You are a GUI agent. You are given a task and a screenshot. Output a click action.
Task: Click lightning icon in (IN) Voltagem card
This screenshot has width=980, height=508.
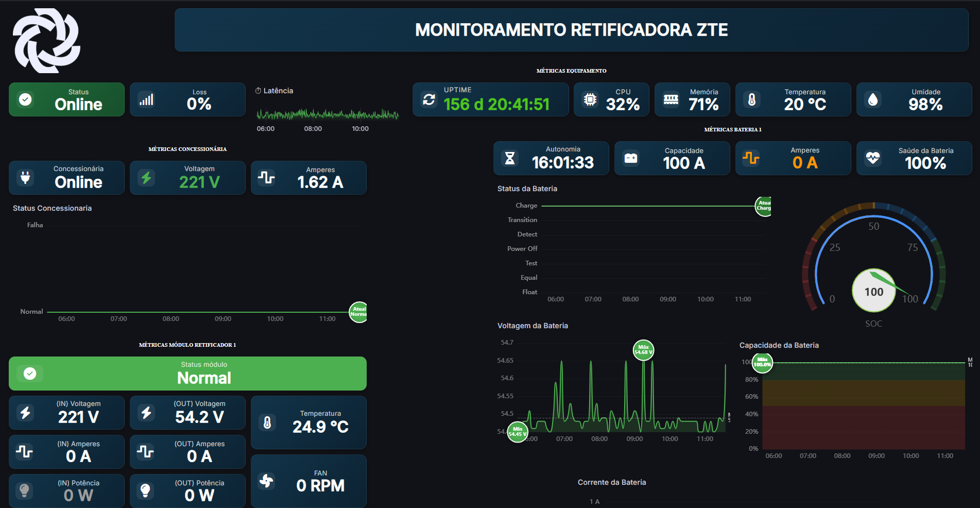25,413
